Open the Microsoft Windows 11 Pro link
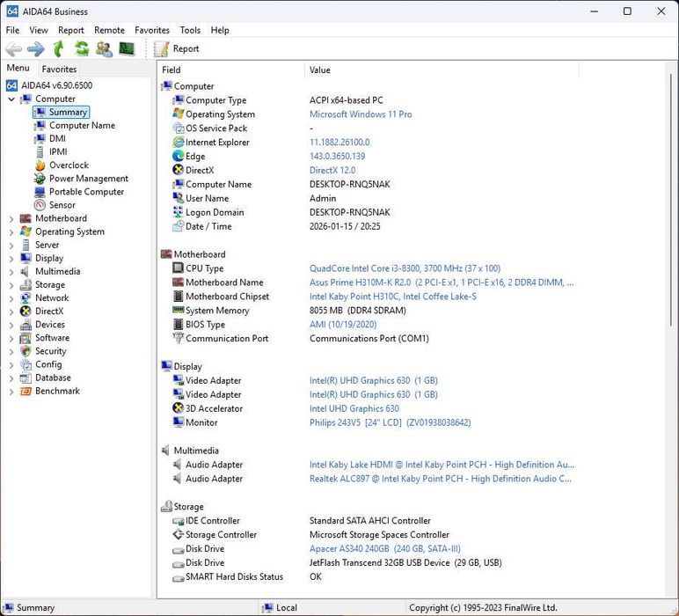 point(361,114)
